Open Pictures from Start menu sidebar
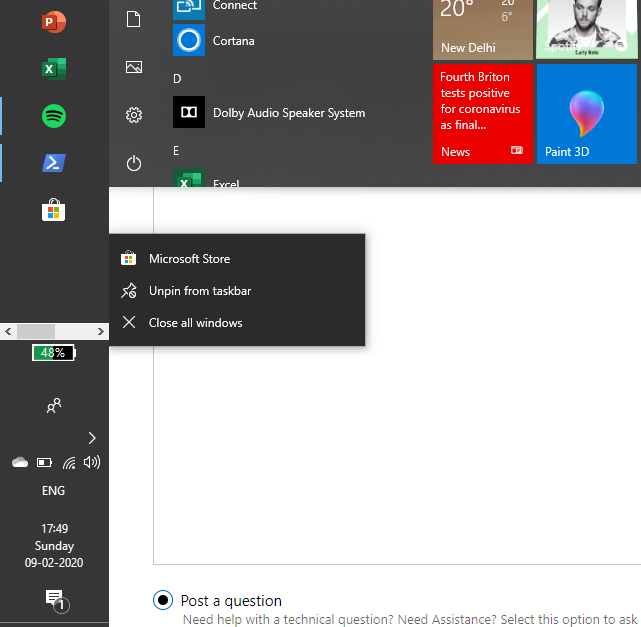 [x=134, y=67]
